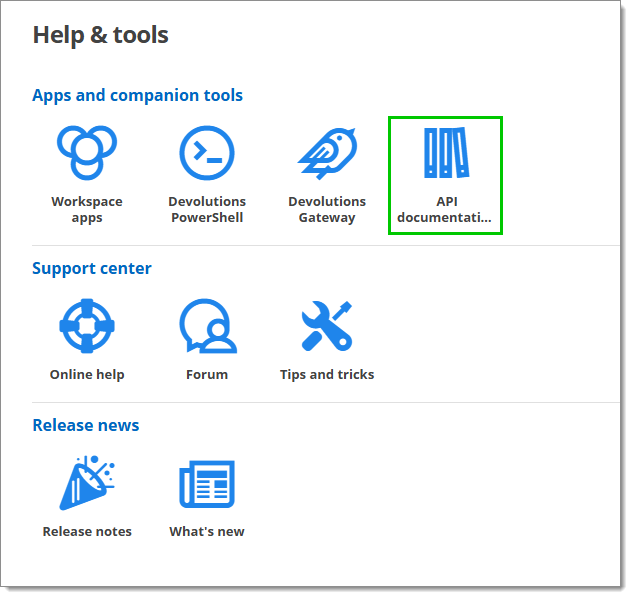Click the "Online help" text label
631x597 pixels.
(87, 375)
